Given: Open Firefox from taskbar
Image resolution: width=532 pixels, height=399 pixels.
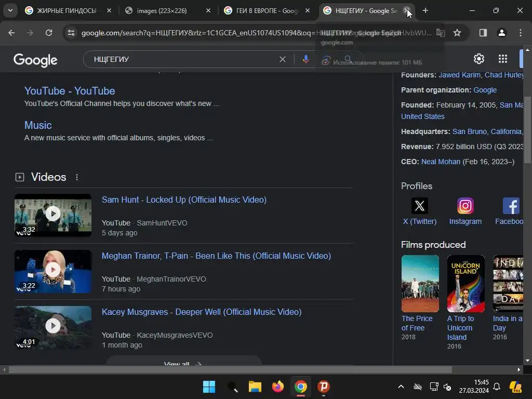Looking at the screenshot, I should click(278, 387).
